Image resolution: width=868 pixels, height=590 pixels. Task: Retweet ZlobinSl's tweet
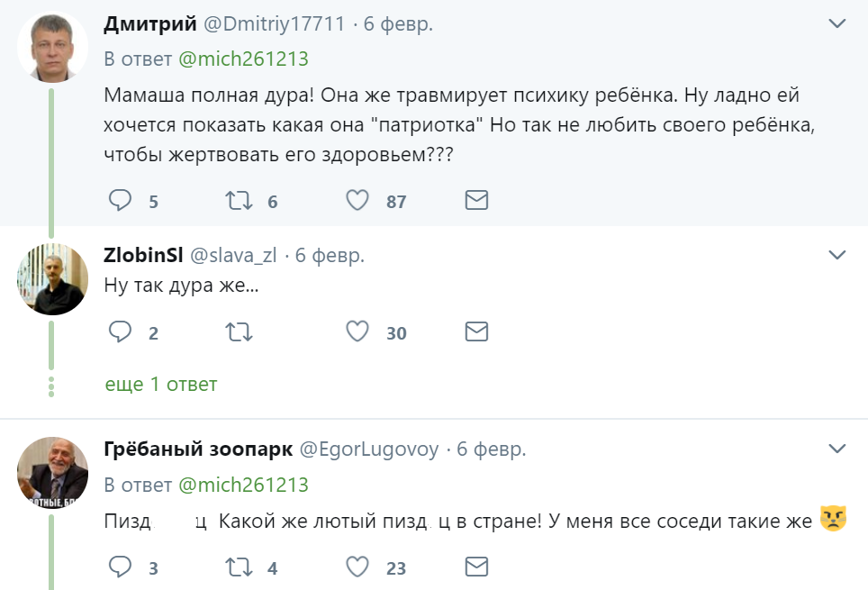click(x=238, y=332)
